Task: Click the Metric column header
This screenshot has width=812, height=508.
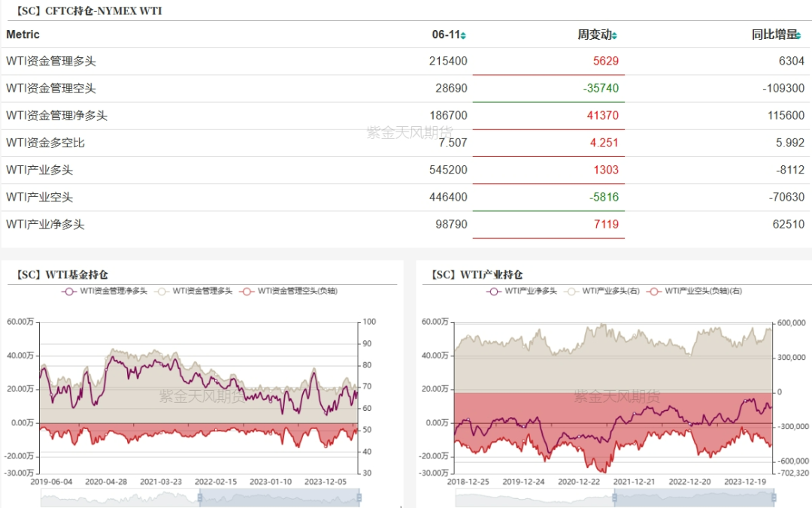Action: [x=23, y=35]
